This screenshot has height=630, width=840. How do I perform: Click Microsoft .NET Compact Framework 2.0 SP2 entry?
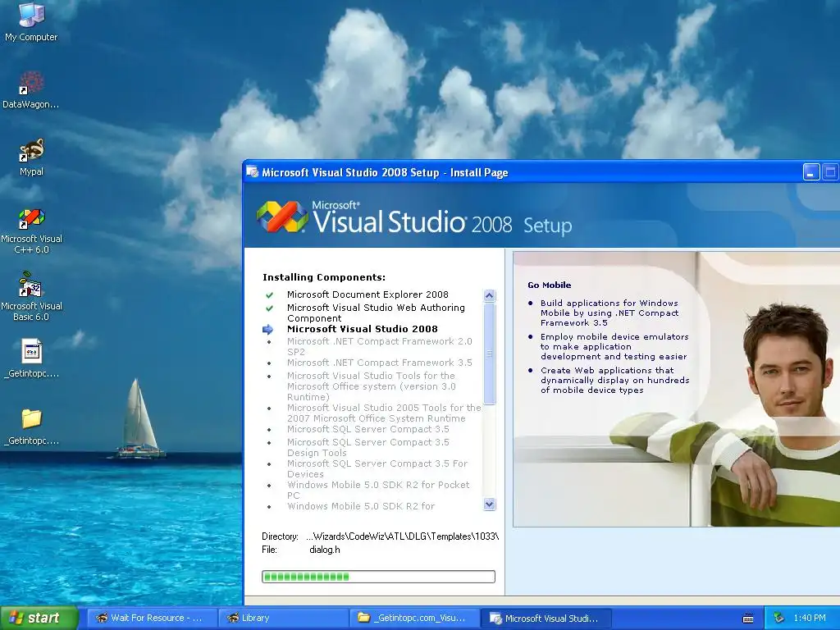(x=379, y=347)
